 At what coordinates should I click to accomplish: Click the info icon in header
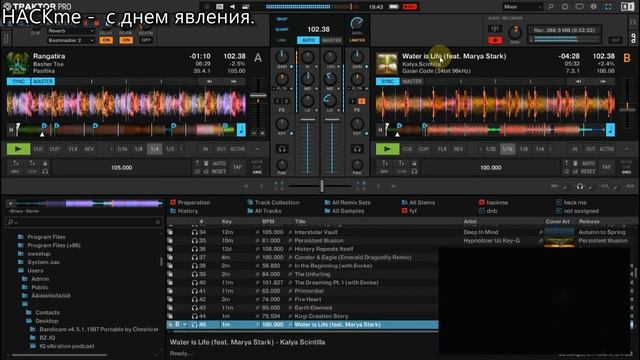594,7
